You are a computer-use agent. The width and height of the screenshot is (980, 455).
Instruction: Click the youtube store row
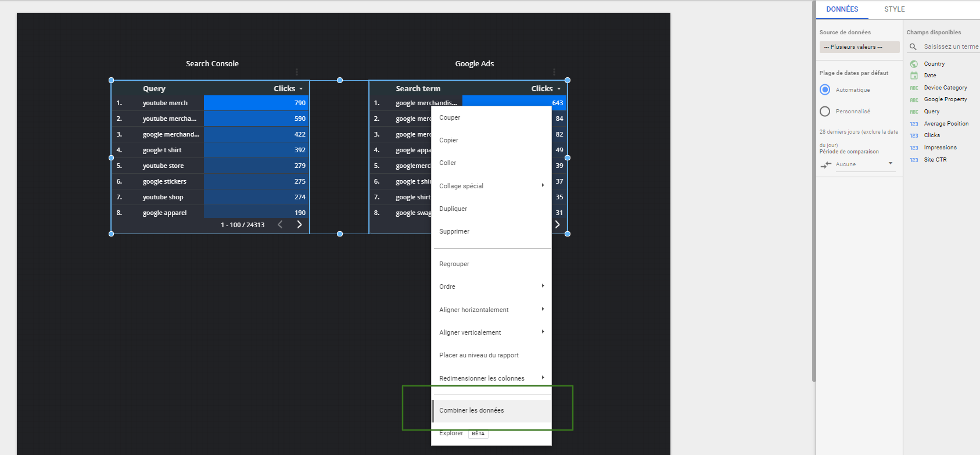point(210,166)
